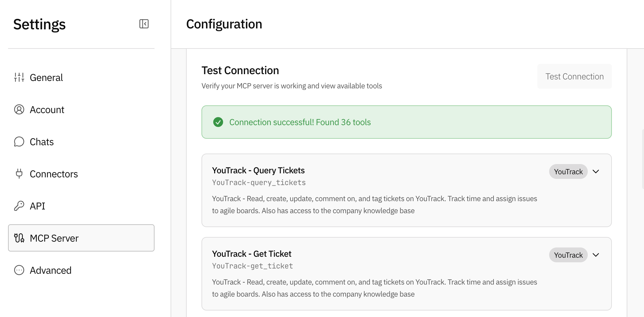The image size is (644, 317).
Task: Click the MCP Server icon
Action: (19, 238)
